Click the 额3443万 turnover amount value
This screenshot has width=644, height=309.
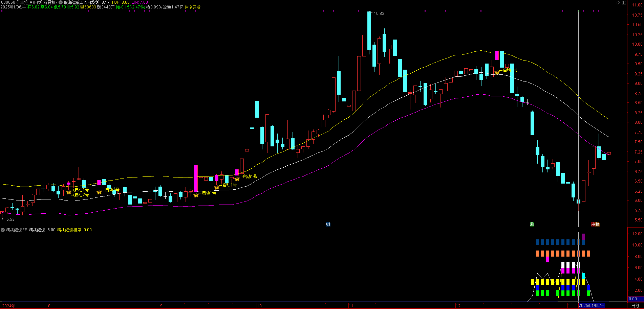[x=106, y=7]
